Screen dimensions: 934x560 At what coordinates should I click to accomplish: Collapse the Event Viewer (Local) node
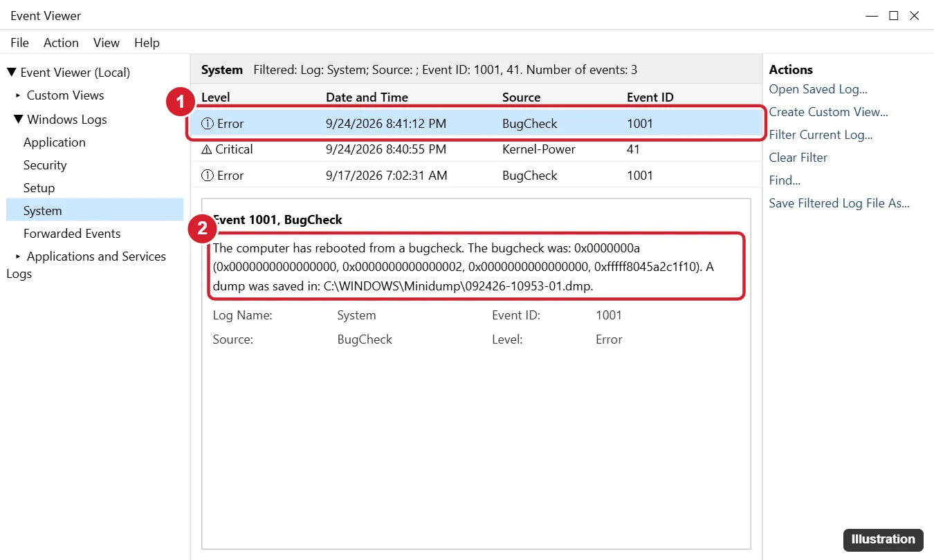click(x=11, y=73)
